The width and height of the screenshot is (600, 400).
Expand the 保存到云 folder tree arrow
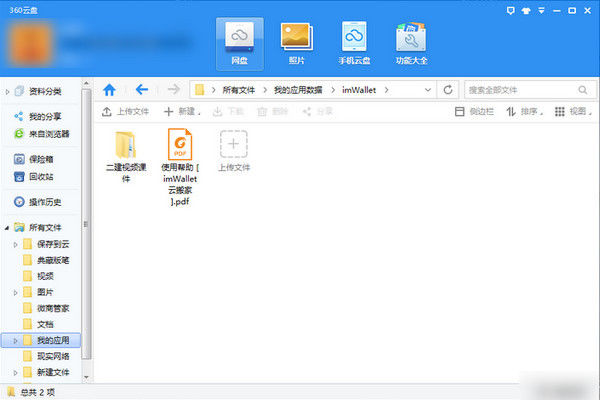16,244
